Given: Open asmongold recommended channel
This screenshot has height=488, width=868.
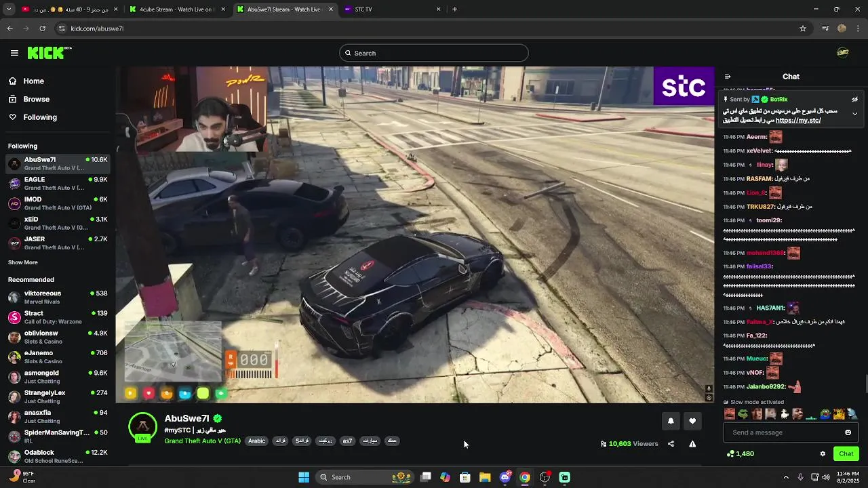Looking at the screenshot, I should 58,377.
